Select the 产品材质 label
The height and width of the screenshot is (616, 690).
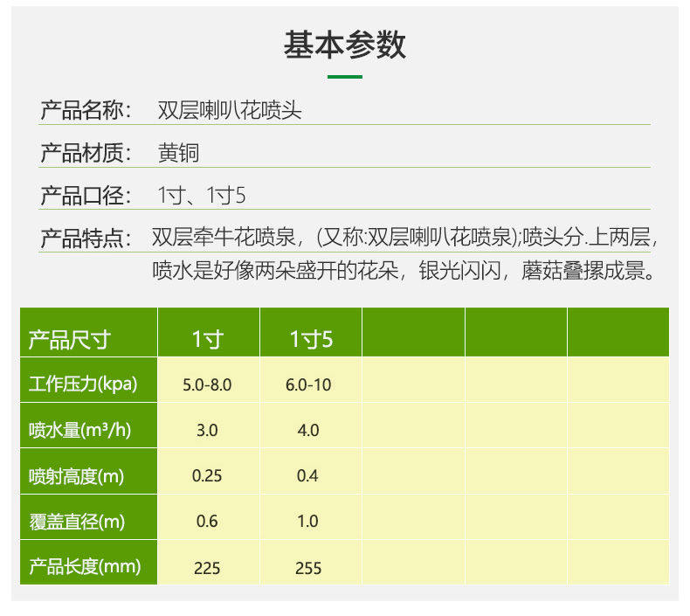[x=86, y=153]
